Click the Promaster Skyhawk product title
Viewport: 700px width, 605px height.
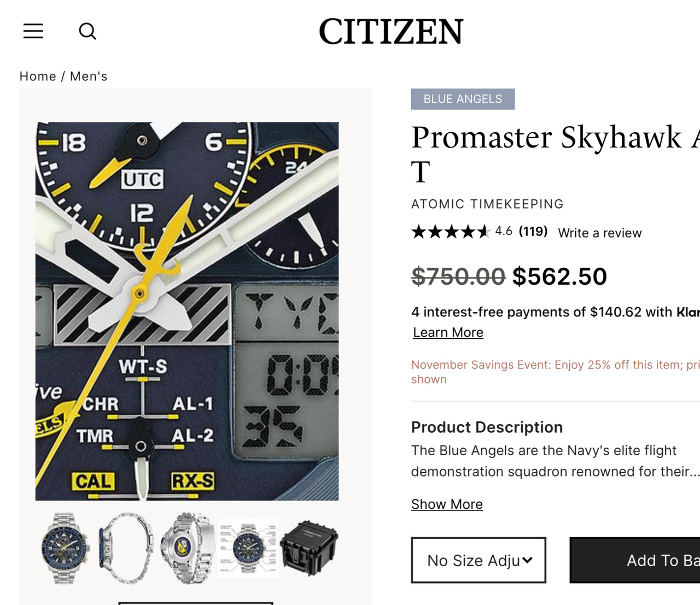coord(547,138)
